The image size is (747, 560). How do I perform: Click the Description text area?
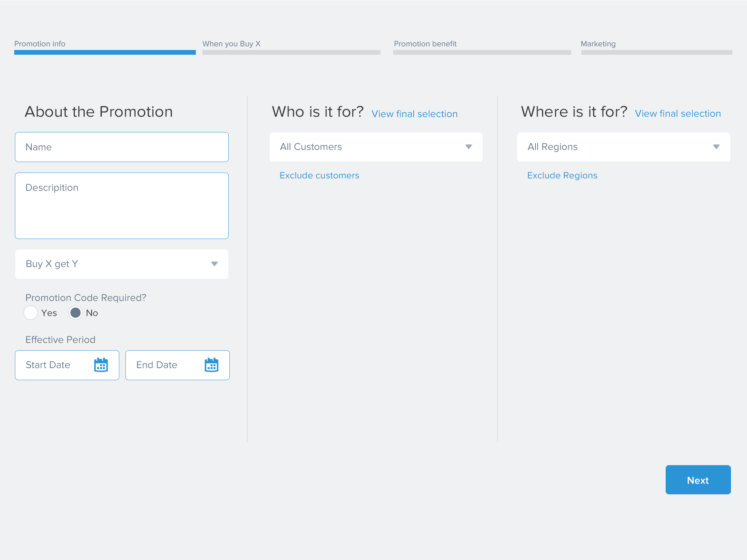pos(121,206)
